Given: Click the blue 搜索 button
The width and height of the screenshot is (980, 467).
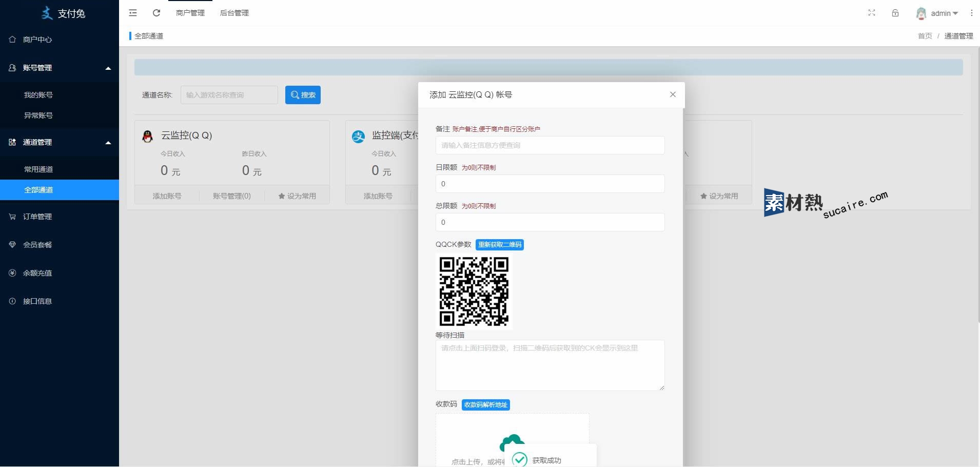Looking at the screenshot, I should point(303,95).
